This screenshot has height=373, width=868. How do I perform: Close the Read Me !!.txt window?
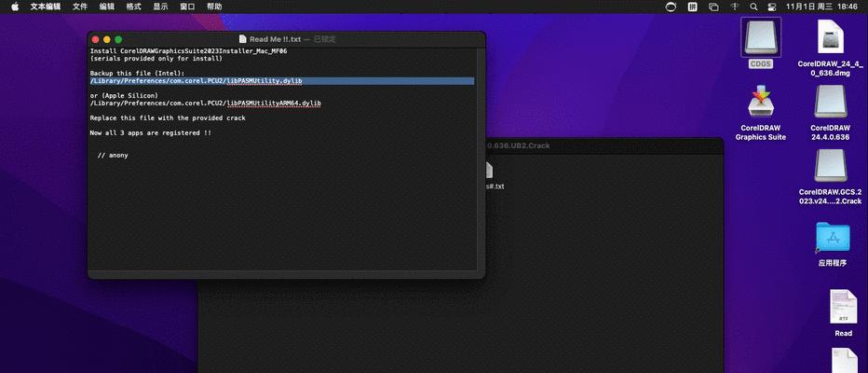[x=95, y=39]
